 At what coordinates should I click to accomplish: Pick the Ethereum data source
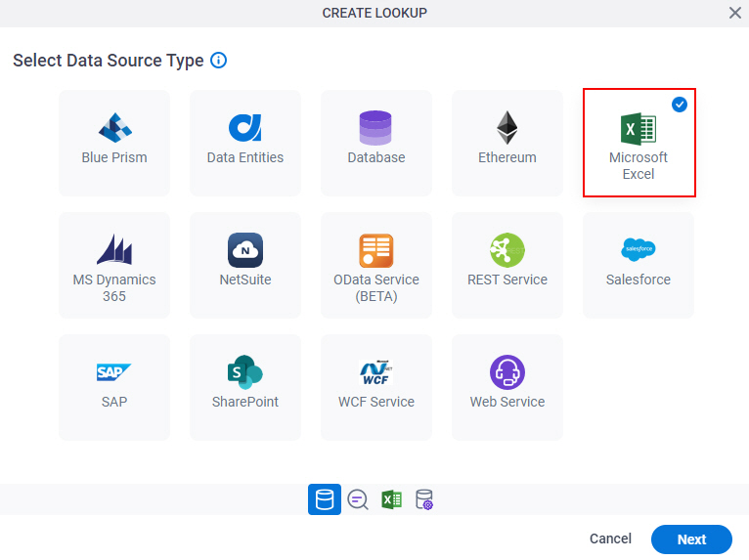[507, 143]
